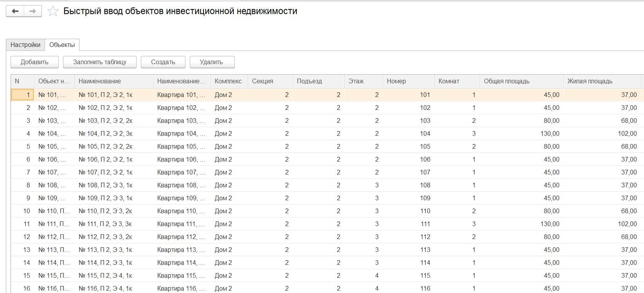Screen dimensions: 644x293
Task: Click the Заполнить таблицу button
Action: pos(100,62)
